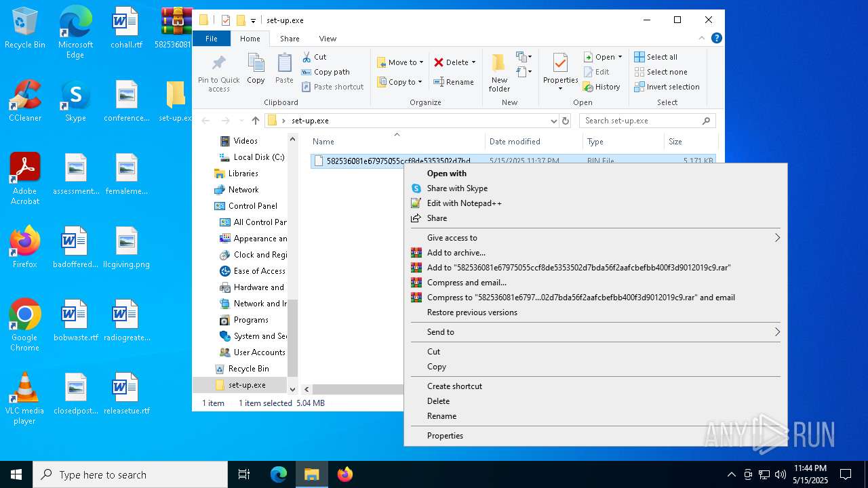The image size is (868, 488).
Task: Click the taskbar search box
Action: [x=130, y=474]
